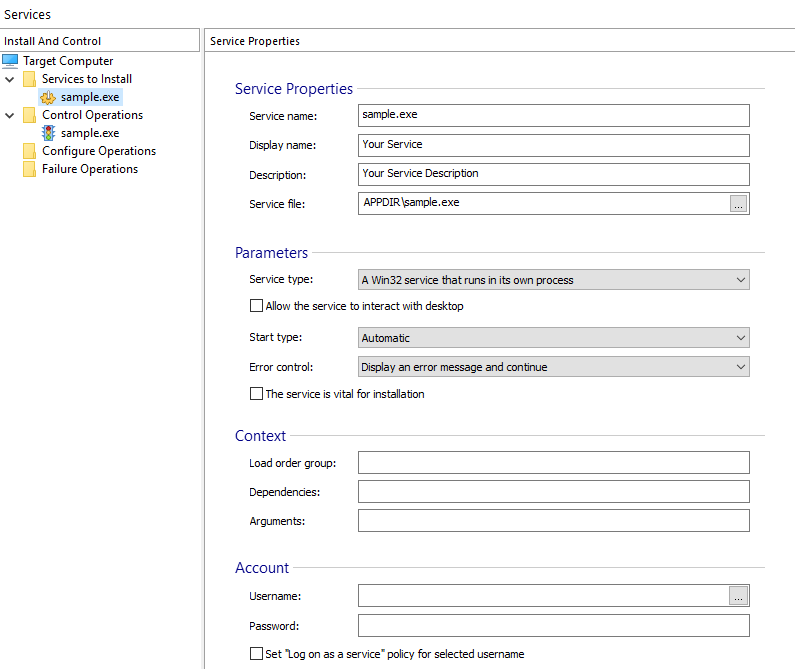The image size is (795, 669).
Task: Enable Allow the service to interact with desktop
Action: point(257,306)
